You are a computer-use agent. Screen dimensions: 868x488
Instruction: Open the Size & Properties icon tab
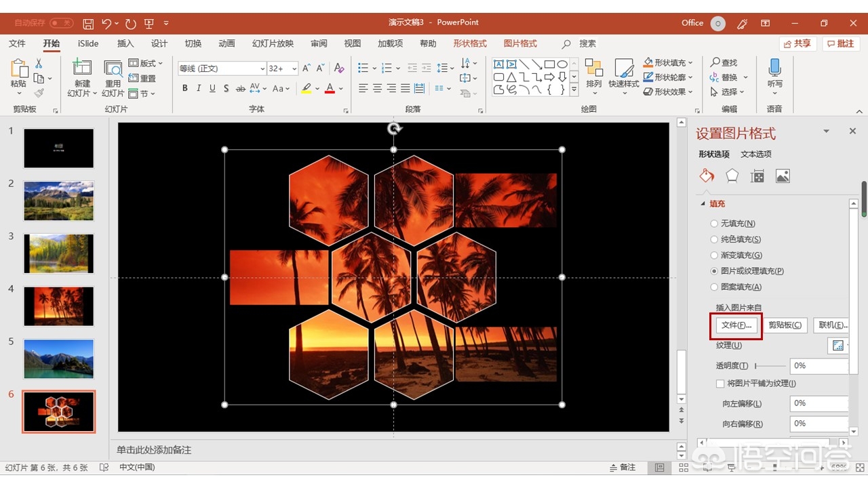pos(757,176)
